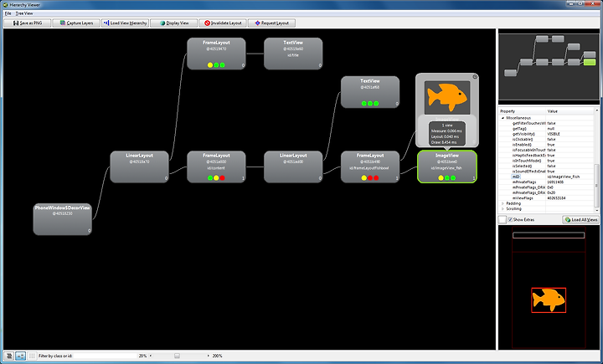The image size is (603, 364).
Task: Click the Capture Layers toolbar button
Action: pos(76,23)
